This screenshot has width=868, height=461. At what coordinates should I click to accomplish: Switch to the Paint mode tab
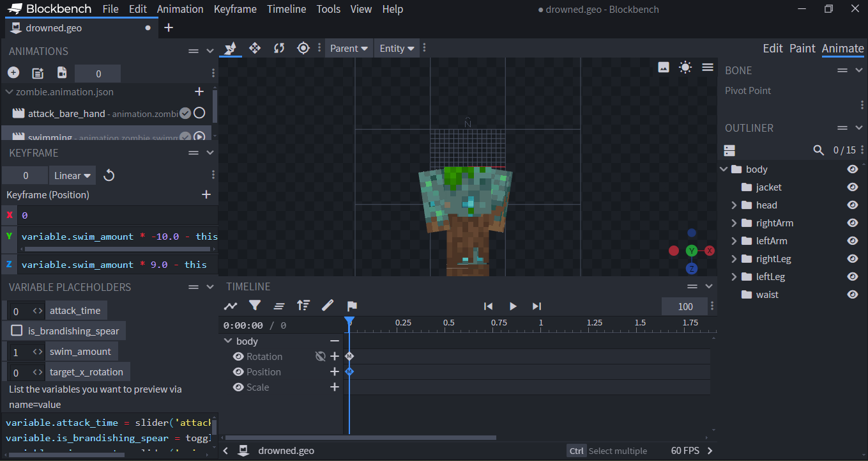pyautogui.click(x=802, y=48)
